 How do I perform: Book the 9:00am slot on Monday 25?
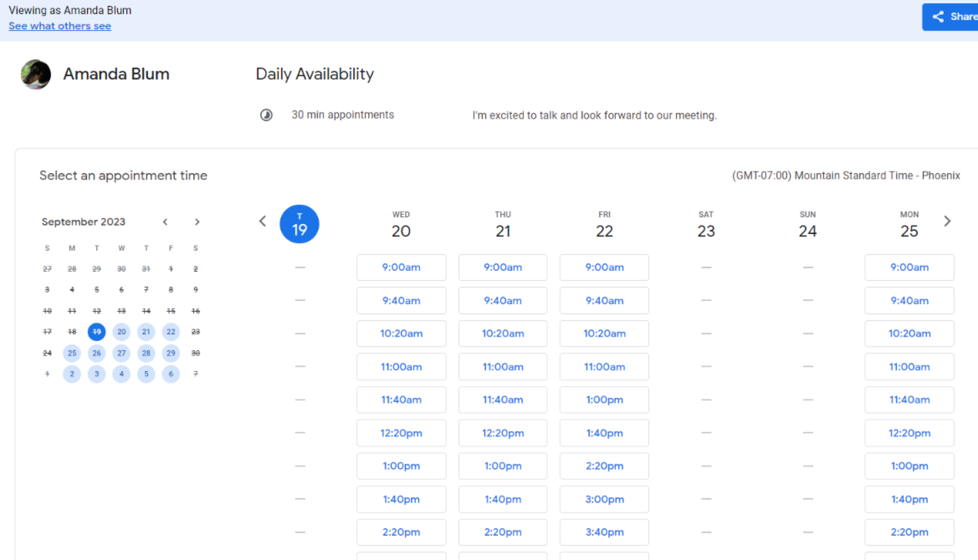[910, 267]
